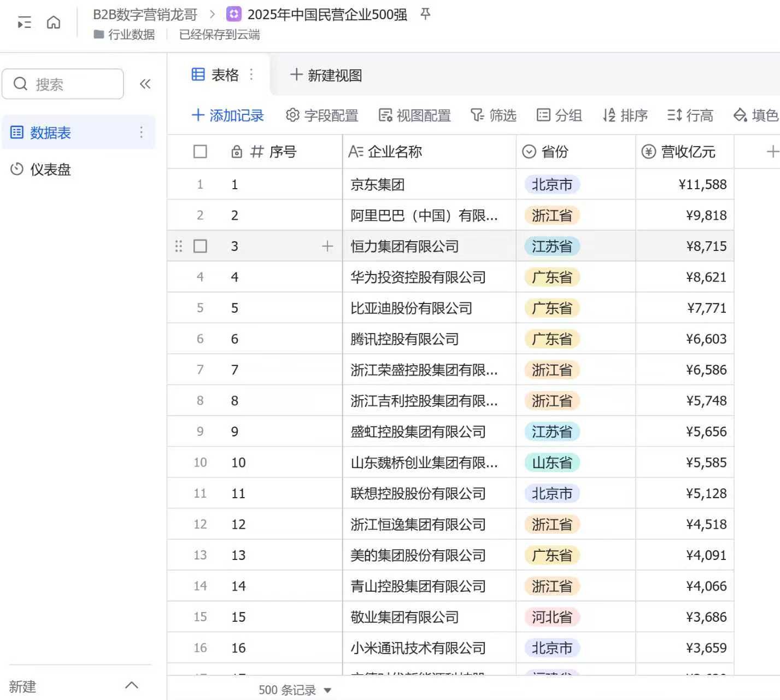Select the revenue cell ¥4,091

click(x=684, y=555)
